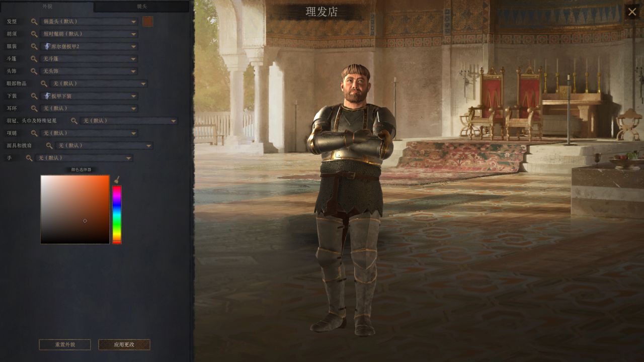Select the eyedropper icon beside color picker

[x=116, y=179]
